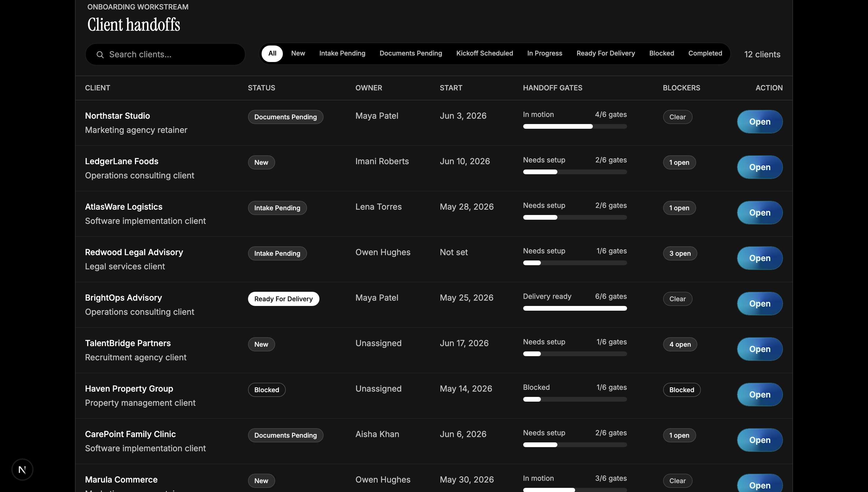Click Northstar Studio gates progress bar
868x492 pixels.
[x=575, y=126]
